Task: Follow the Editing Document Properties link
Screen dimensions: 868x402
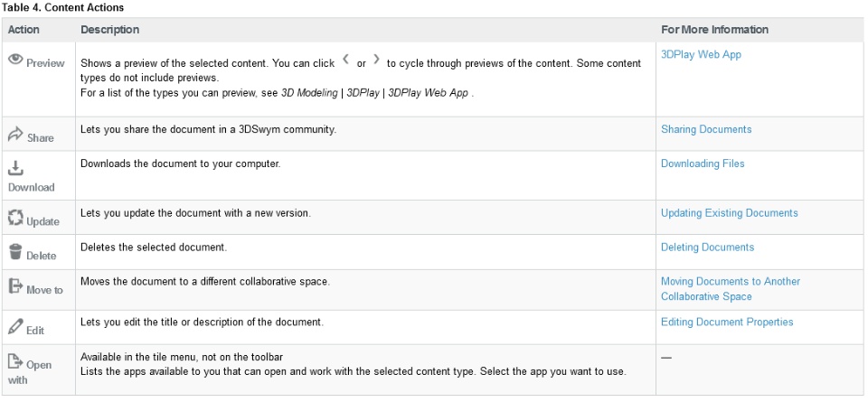Action: (727, 322)
